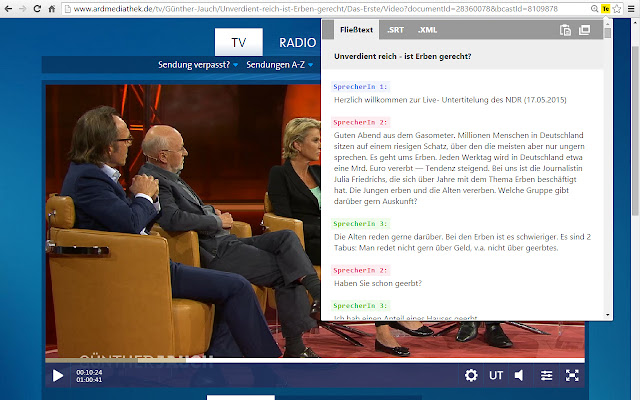This screenshot has width=640, height=400.
Task: Copy subtitle text to clipboard icon
Action: [x=565, y=31]
